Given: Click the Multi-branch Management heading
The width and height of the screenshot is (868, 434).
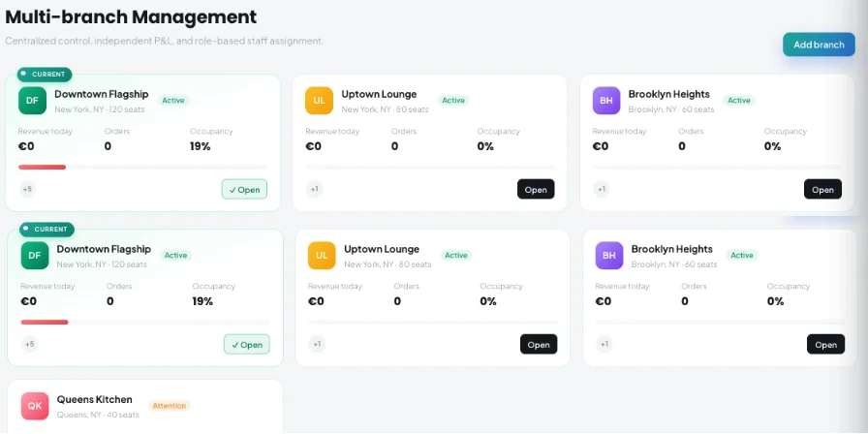Looking at the screenshot, I should coord(131,16).
